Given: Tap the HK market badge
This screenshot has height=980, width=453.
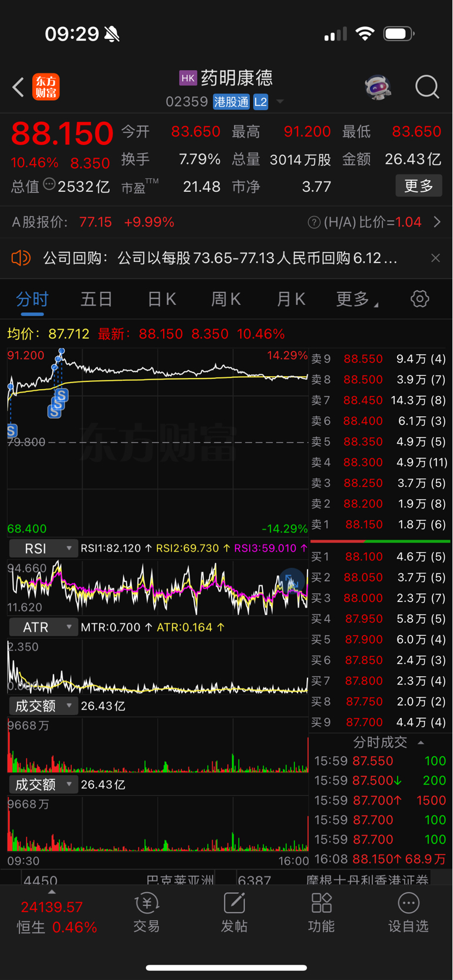Looking at the screenshot, I should [x=188, y=78].
